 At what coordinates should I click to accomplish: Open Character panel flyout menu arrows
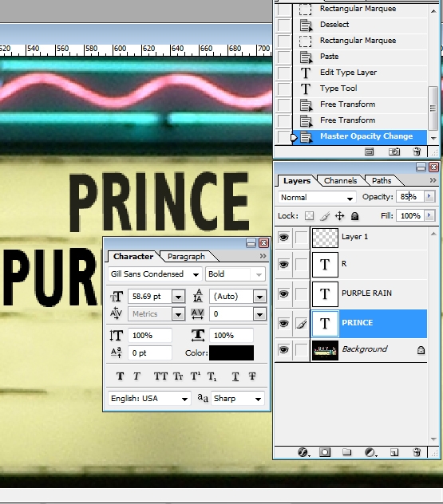tap(263, 256)
